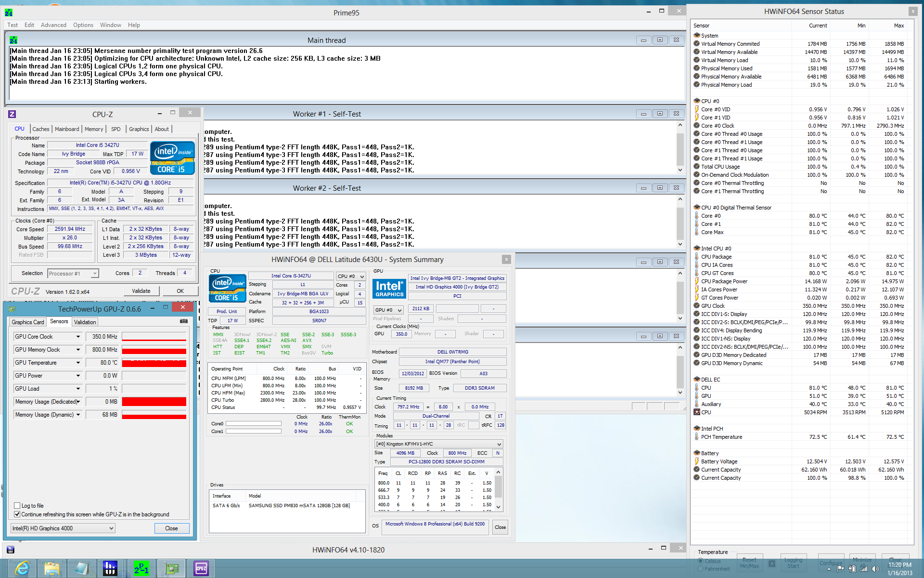Expand the CPU #0 selector dropdown
The height and width of the screenshot is (578, 924).
coord(362,276)
